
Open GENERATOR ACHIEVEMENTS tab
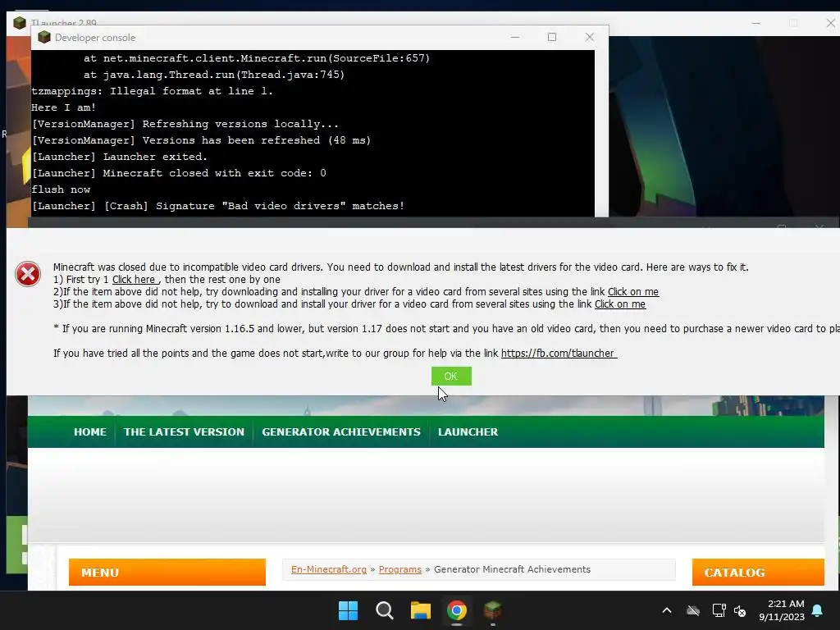pos(341,431)
